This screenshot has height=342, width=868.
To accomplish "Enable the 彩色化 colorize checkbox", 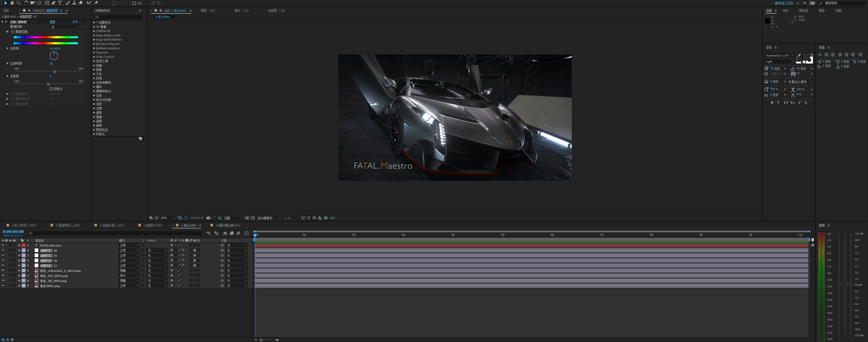I will click(x=51, y=89).
